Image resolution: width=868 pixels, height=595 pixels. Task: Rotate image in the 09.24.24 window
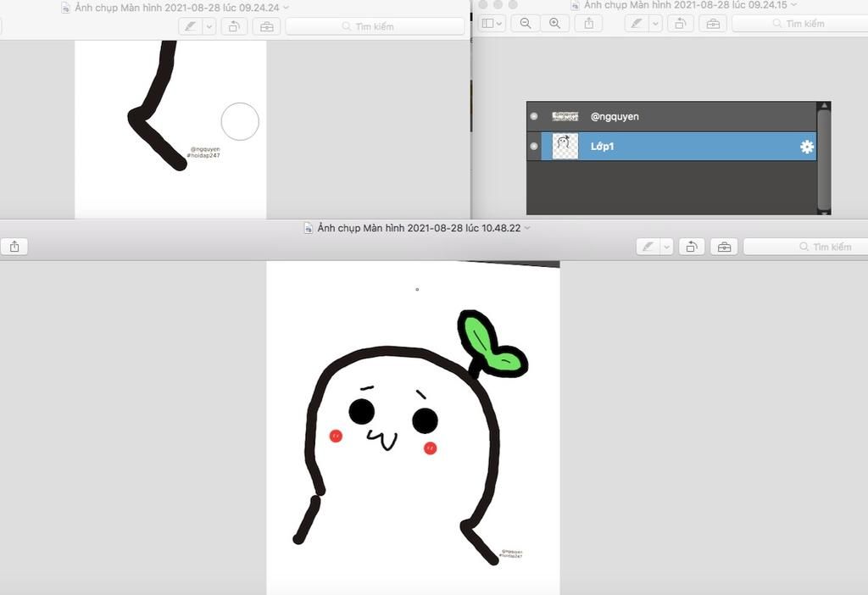pos(234,26)
